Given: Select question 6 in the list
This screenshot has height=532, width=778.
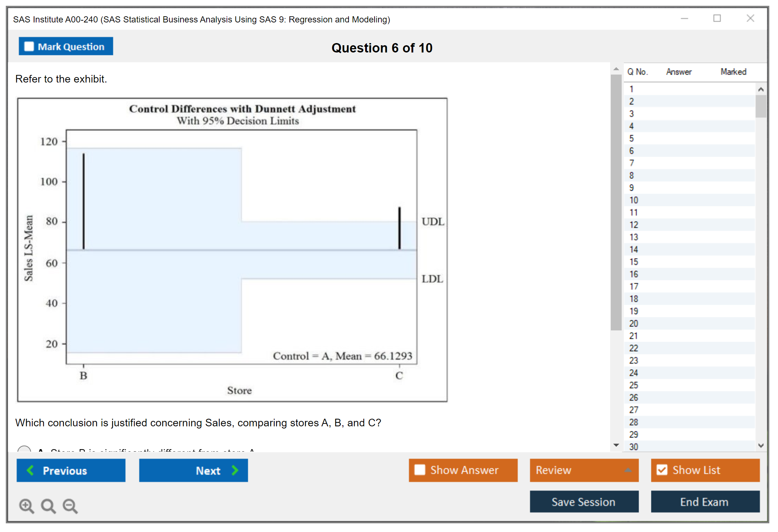Looking at the screenshot, I should click(x=631, y=151).
